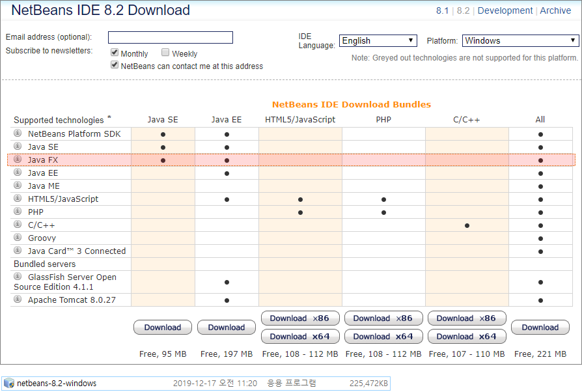Click info icon for Java ME
The width and height of the screenshot is (582, 392).
pos(18,185)
